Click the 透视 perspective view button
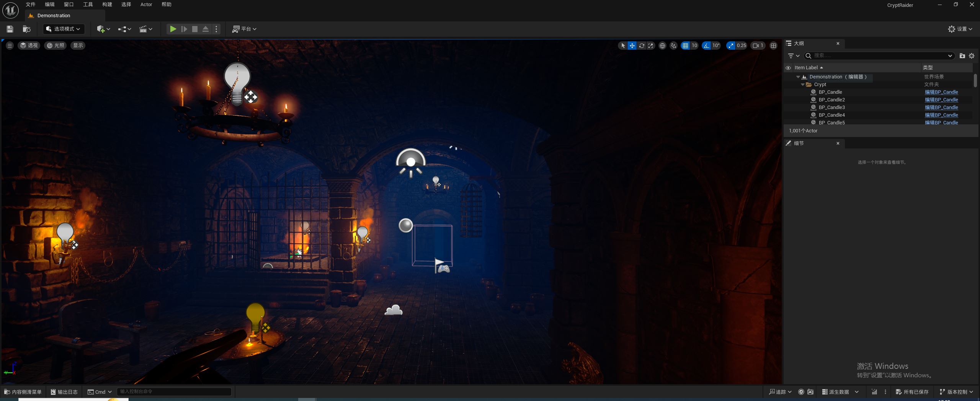The height and width of the screenshot is (401, 980). (29, 46)
